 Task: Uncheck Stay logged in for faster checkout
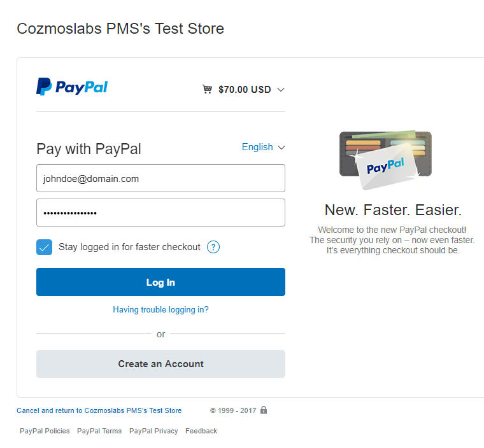pos(44,247)
